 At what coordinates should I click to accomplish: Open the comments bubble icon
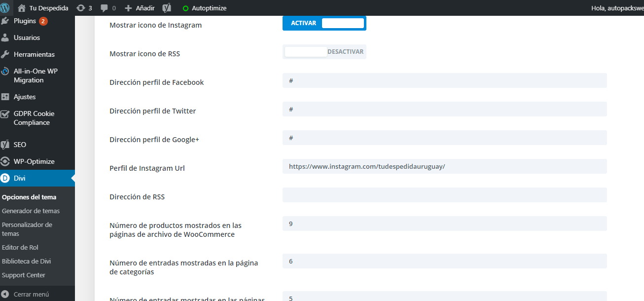pos(105,8)
